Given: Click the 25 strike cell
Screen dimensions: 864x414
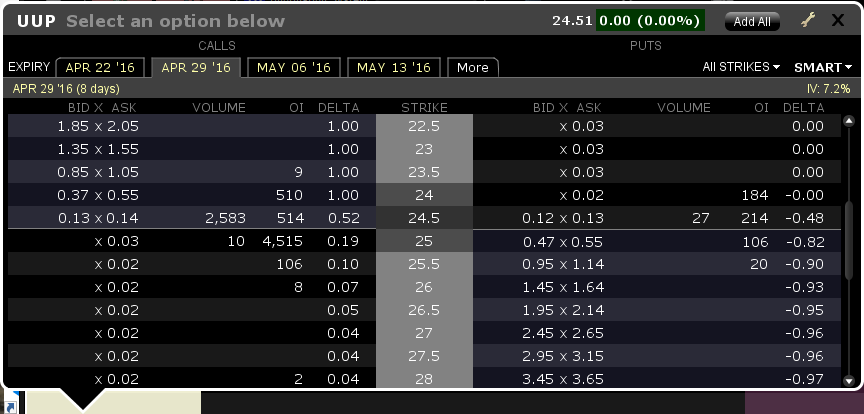Looking at the screenshot, I should (424, 241).
